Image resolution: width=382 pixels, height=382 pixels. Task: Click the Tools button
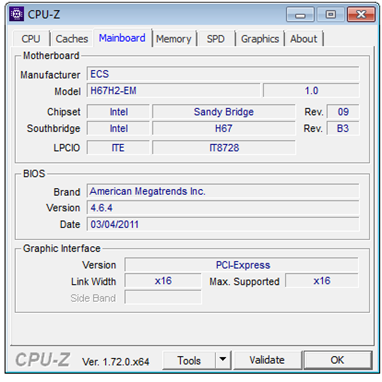[189, 360]
